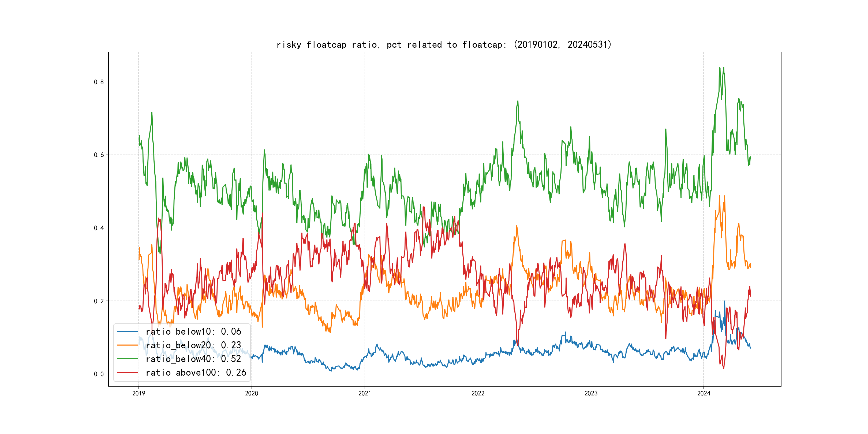Click the 2023 x-axis tick label

(x=591, y=393)
